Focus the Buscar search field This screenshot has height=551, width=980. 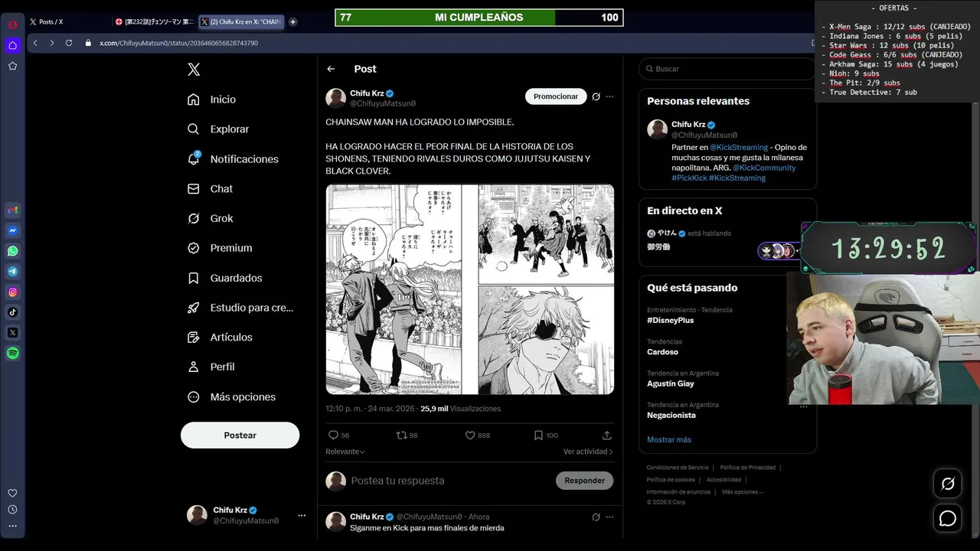(727, 69)
